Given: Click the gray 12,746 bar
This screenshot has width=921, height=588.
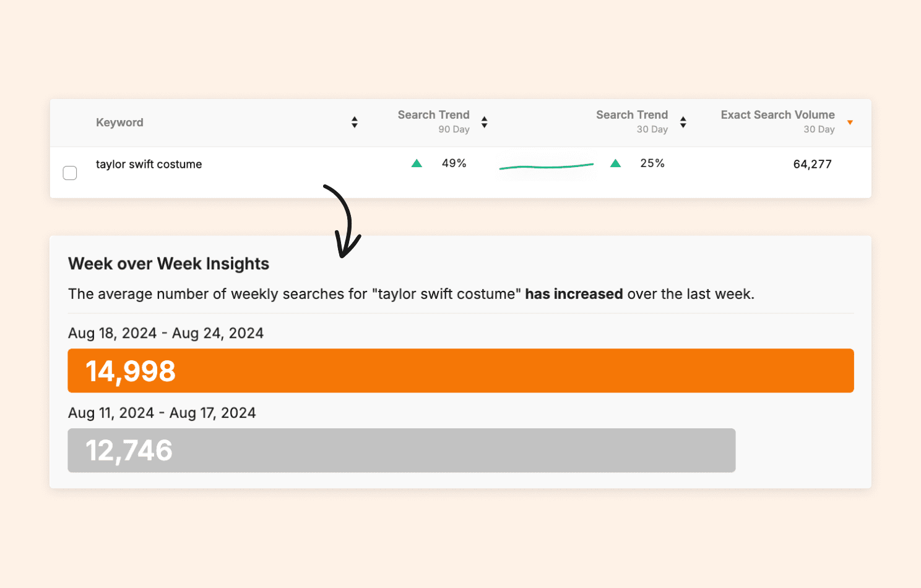Looking at the screenshot, I should point(402,451).
